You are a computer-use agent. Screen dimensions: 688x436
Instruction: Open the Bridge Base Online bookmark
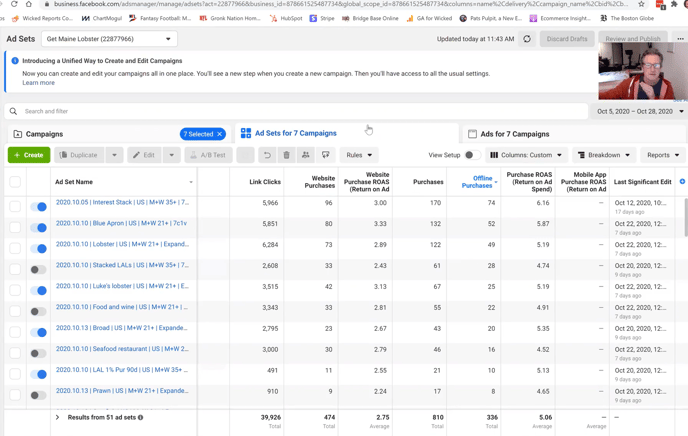click(x=370, y=18)
